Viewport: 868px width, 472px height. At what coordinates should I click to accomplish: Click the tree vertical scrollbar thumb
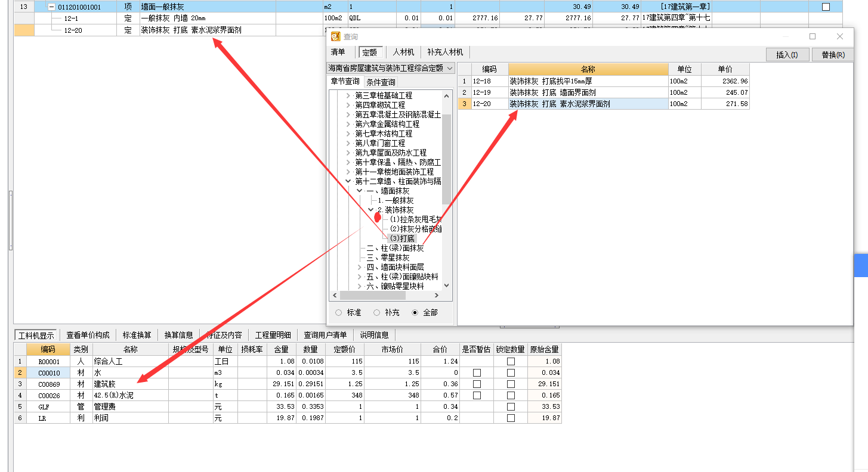coord(447,160)
